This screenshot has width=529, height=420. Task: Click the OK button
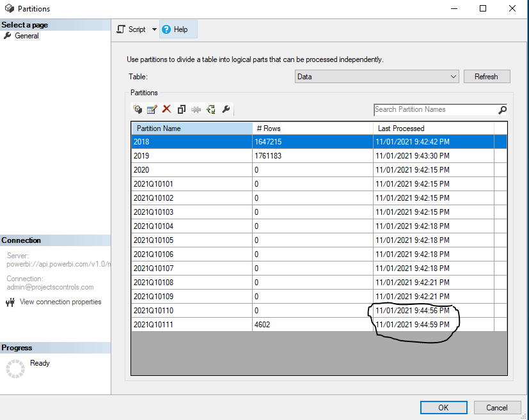pos(443,407)
